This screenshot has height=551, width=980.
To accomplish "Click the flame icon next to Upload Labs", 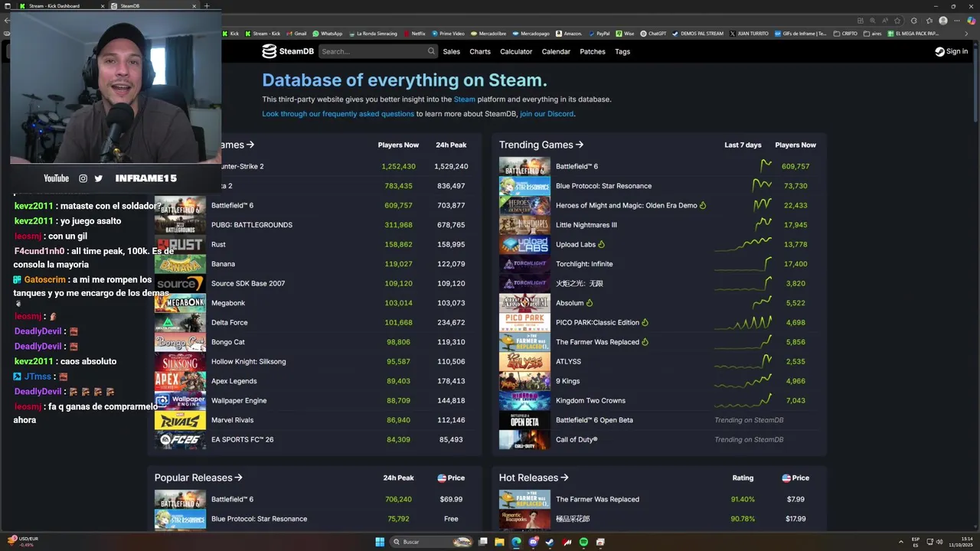I will click(x=601, y=244).
